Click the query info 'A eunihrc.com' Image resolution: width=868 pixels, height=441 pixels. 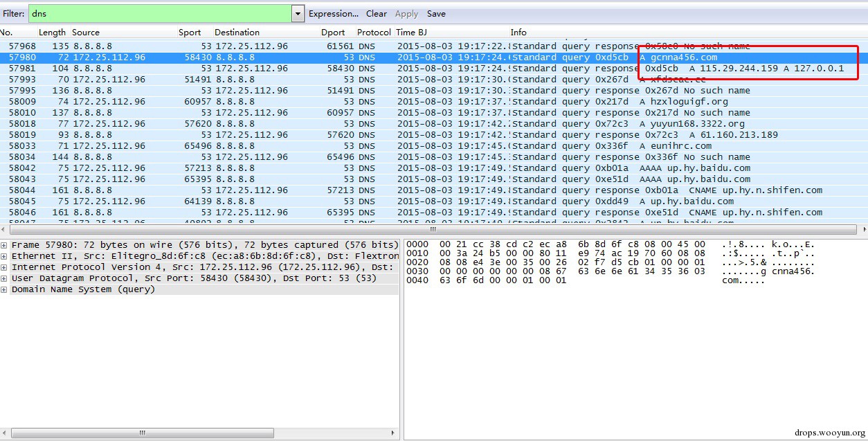(x=676, y=146)
